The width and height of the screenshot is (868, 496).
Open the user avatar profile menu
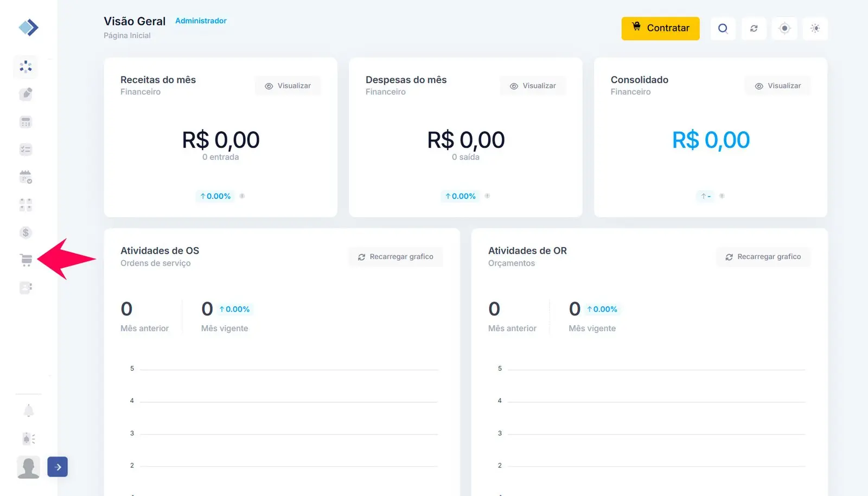pyautogui.click(x=29, y=467)
